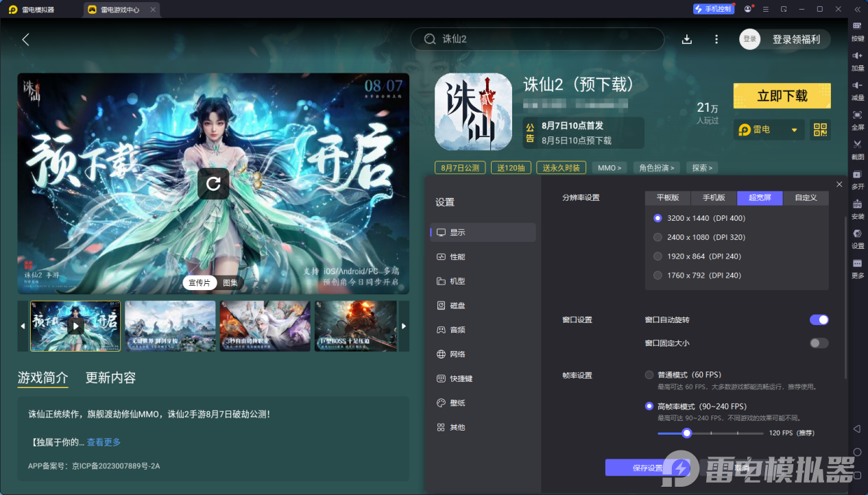The height and width of the screenshot is (495, 868).
Task: Click the Android recent apps square button
Action: coord(857,476)
